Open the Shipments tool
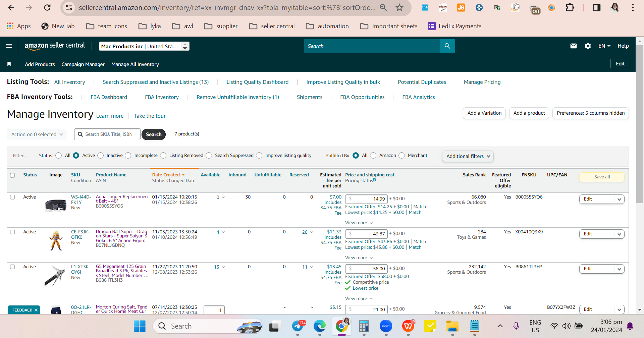The height and width of the screenshot is (338, 644). [310, 97]
